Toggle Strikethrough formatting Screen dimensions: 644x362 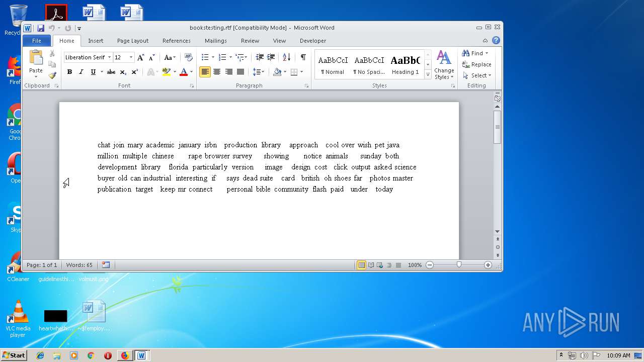[x=111, y=72]
